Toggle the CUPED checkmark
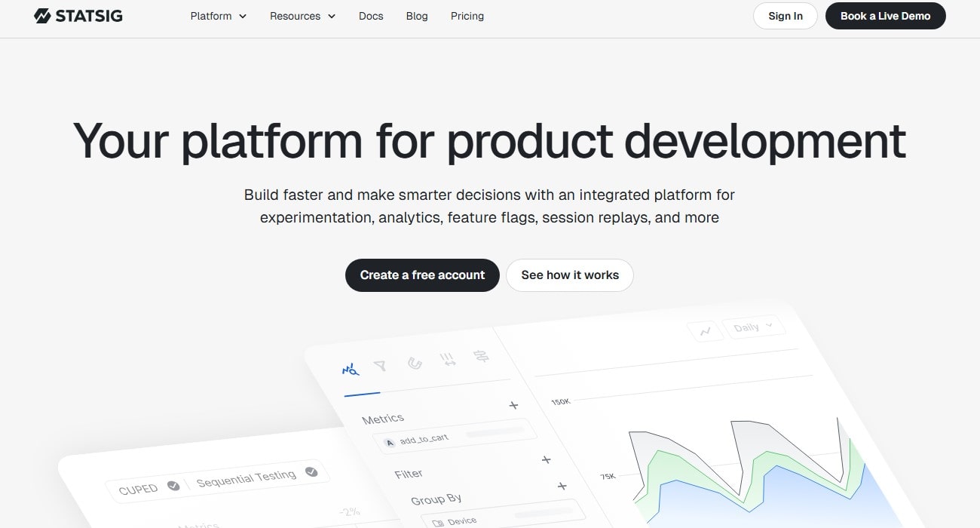Viewport: 980px width, 528px height. pos(173,485)
